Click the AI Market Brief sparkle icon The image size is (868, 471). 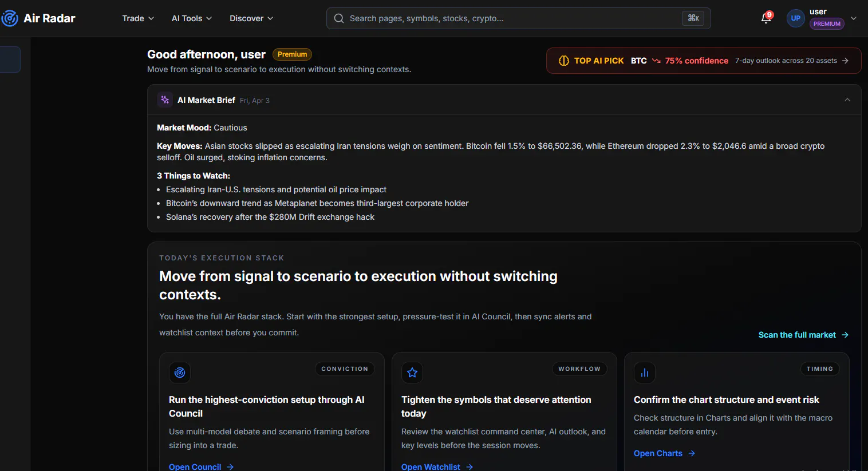pos(165,100)
